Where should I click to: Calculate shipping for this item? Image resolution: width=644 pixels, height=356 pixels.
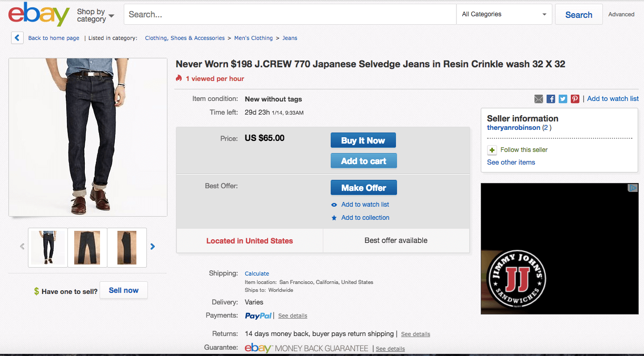point(256,273)
